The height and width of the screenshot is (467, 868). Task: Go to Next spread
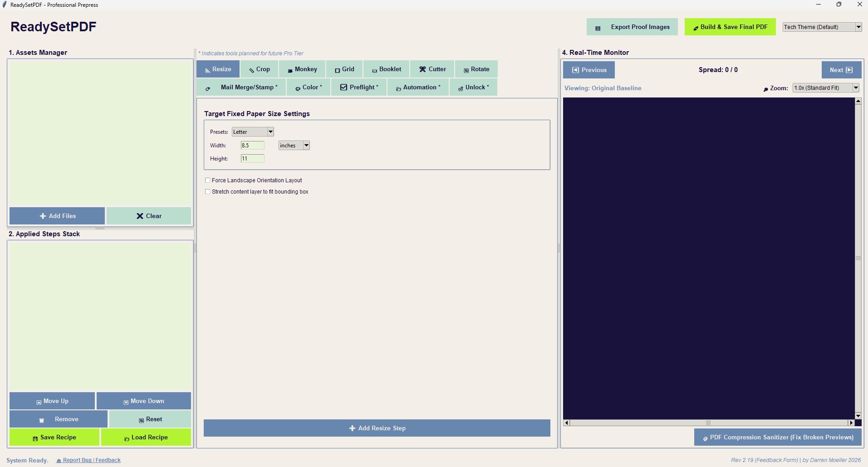pos(841,70)
